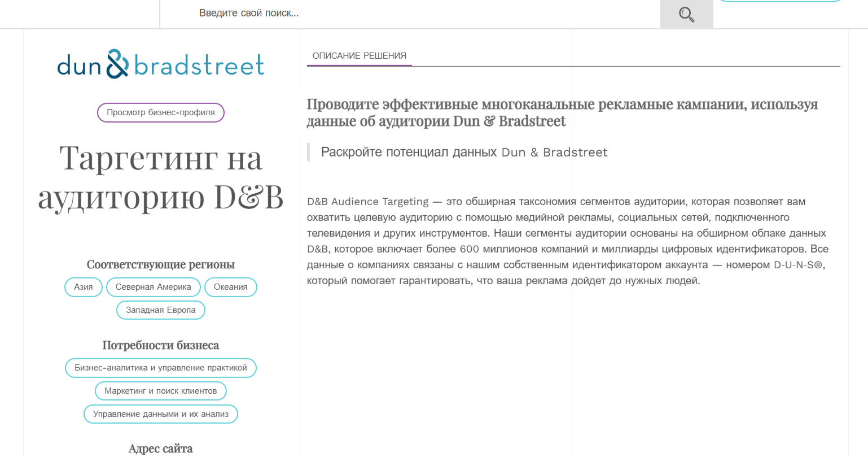Click the Адрес сайта heading
This screenshot has width=868, height=457.
pos(160,448)
